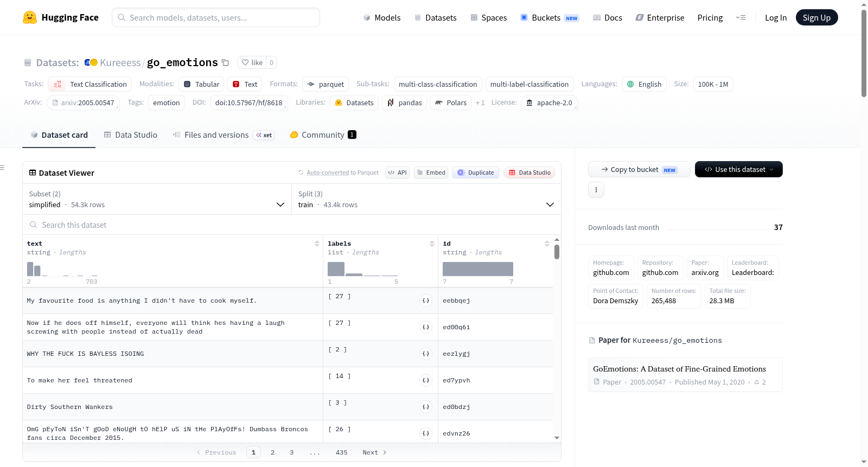Open the Pricing page
Screen dimensions: 868x467
click(710, 18)
